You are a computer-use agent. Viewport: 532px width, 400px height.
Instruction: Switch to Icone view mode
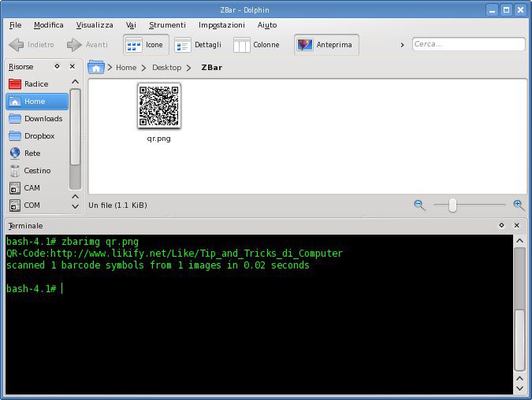[146, 45]
